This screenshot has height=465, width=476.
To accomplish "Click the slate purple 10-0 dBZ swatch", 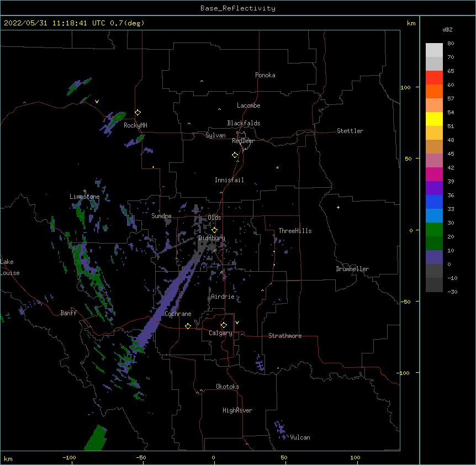I will tap(434, 257).
